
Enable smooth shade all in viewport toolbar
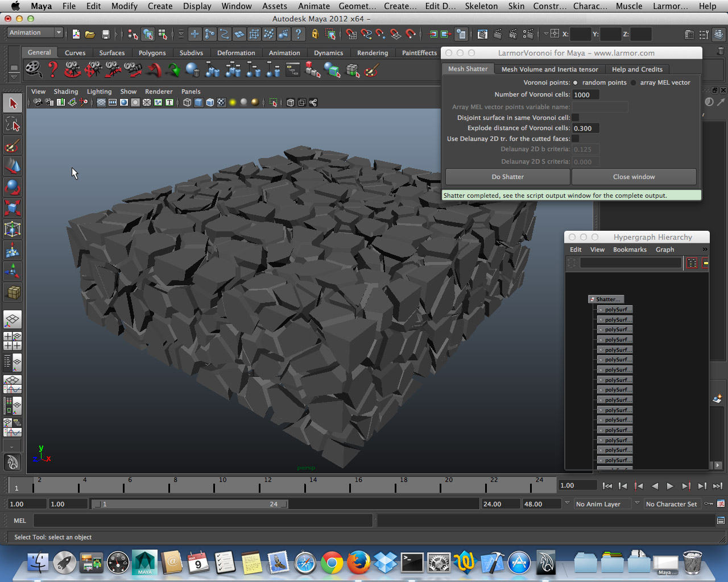[198, 102]
